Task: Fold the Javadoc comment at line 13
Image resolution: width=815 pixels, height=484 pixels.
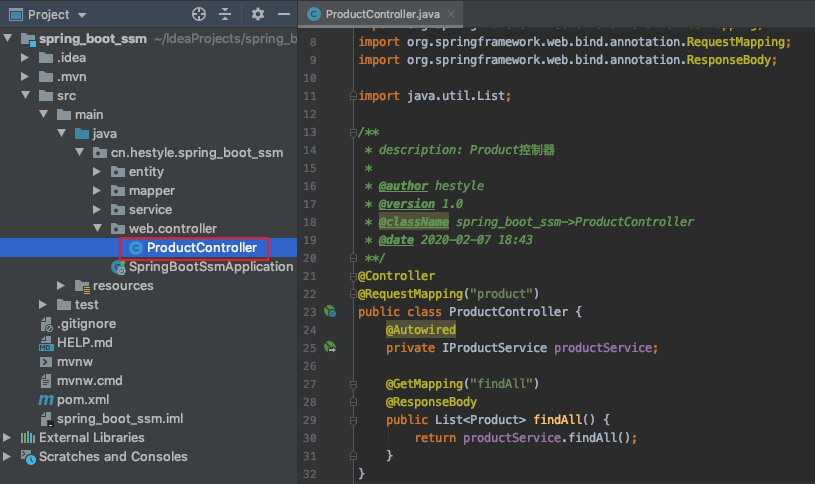Action: coord(353,133)
